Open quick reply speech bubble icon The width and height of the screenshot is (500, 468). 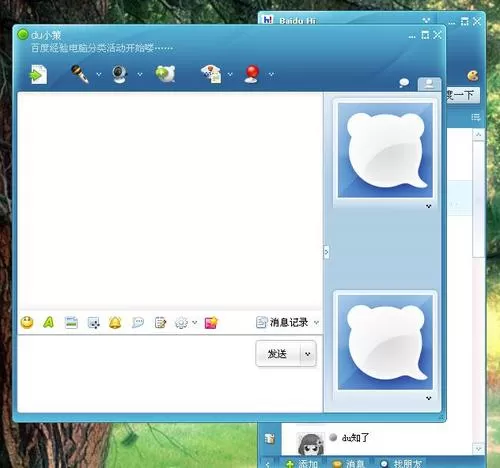pos(138,322)
